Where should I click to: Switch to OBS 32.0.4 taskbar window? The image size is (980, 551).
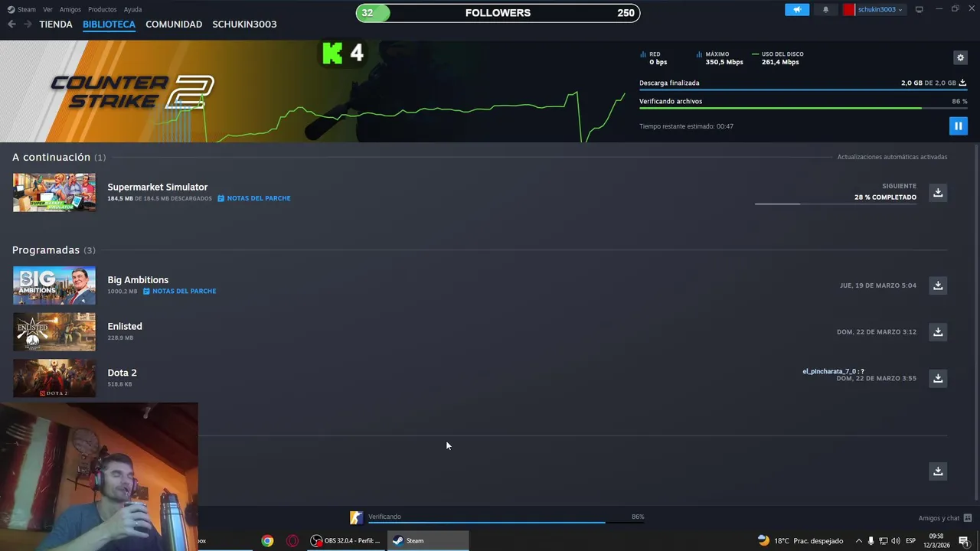click(x=345, y=540)
